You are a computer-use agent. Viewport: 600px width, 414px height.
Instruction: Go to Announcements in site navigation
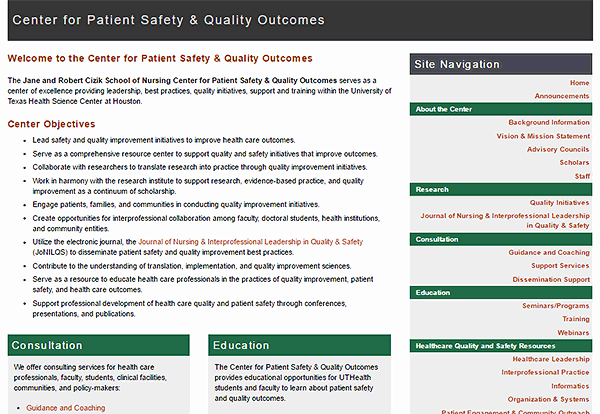pos(562,96)
